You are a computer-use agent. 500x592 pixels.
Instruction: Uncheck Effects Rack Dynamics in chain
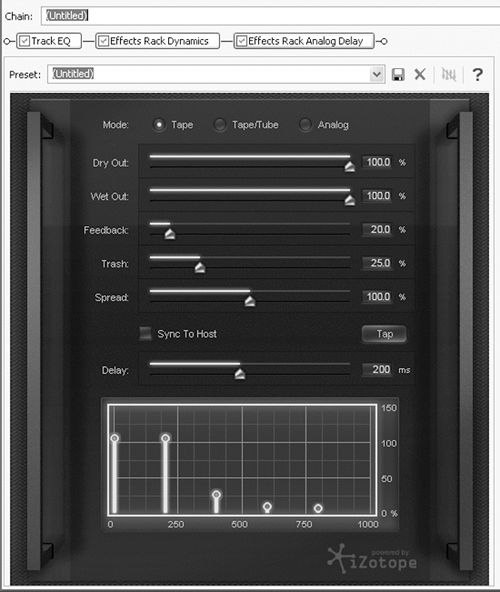point(103,41)
